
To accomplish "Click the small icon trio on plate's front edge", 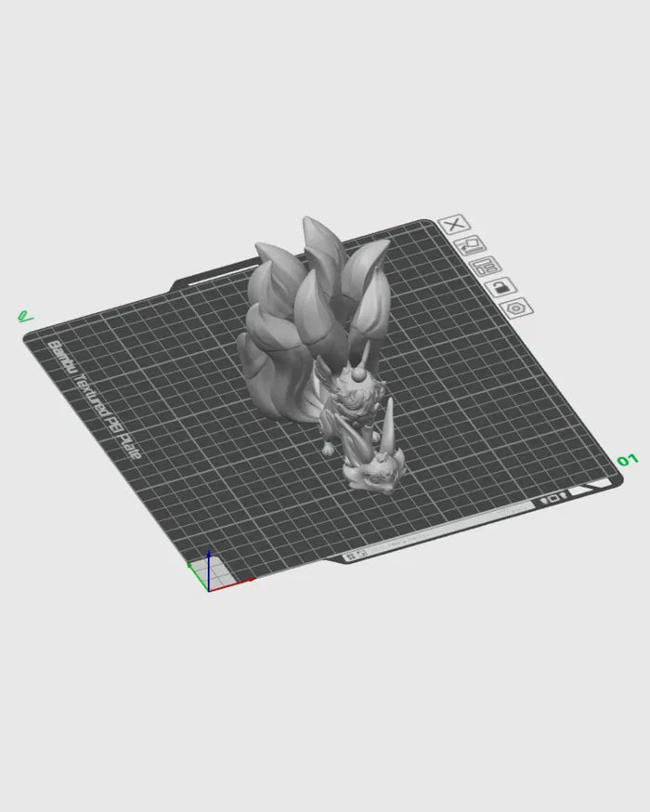I will click(552, 499).
